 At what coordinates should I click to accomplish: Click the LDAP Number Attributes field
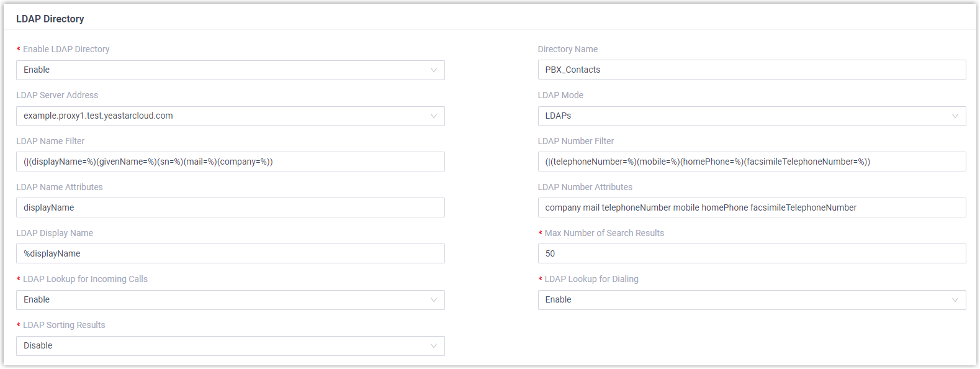pyautogui.click(x=751, y=207)
